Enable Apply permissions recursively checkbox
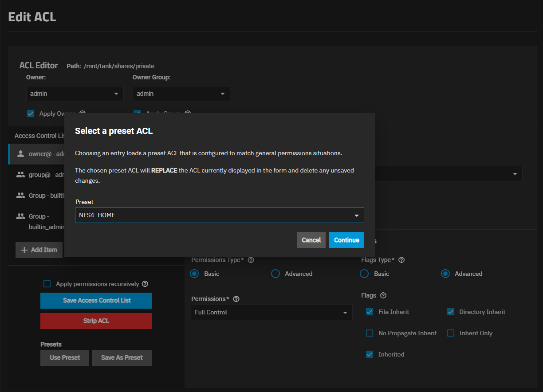Viewport: 543px width, 392px height. pos(47,284)
